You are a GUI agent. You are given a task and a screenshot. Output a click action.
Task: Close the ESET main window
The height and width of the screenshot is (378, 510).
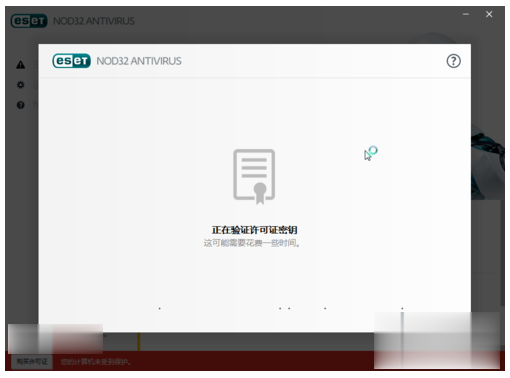click(x=489, y=14)
